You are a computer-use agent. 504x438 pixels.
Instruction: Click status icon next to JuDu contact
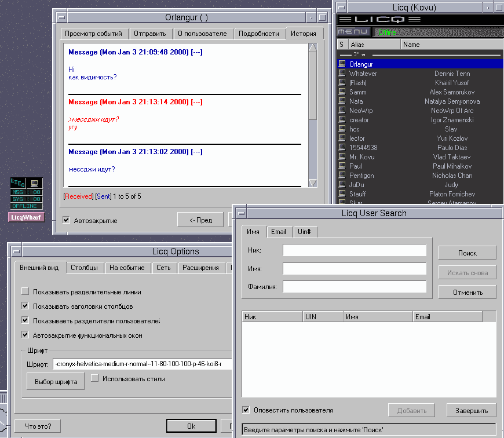pyautogui.click(x=342, y=184)
